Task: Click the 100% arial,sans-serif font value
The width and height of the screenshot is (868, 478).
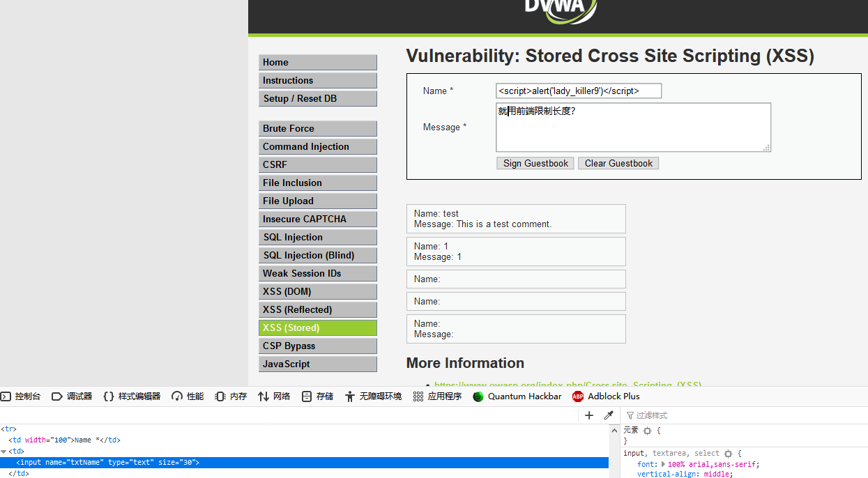Action: click(713, 464)
